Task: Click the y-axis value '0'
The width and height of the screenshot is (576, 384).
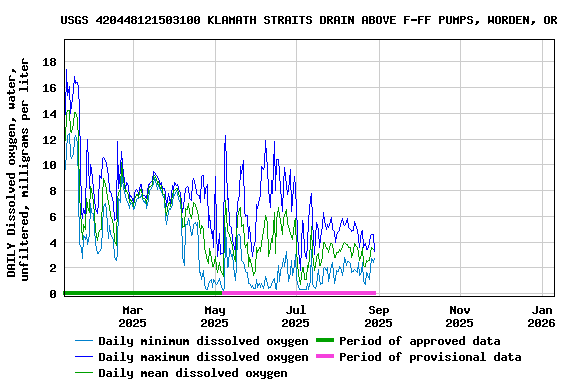Action: point(53,294)
